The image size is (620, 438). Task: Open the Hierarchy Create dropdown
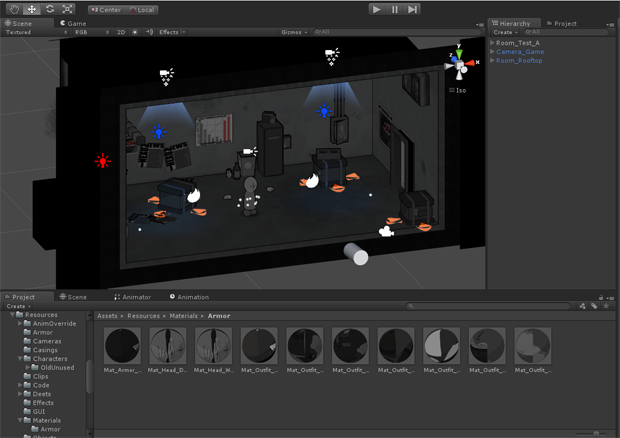[505, 32]
